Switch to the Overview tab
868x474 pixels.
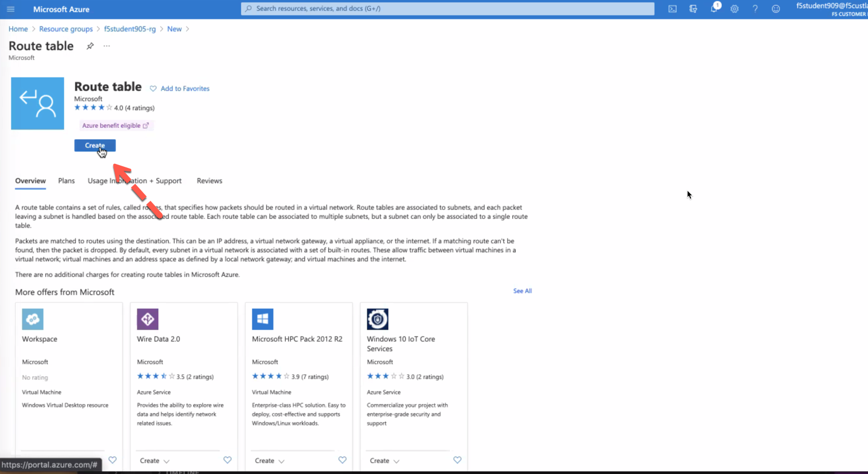pos(30,181)
